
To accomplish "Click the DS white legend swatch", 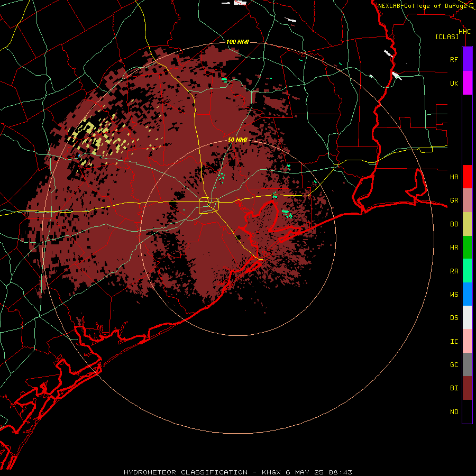I will click(467, 317).
